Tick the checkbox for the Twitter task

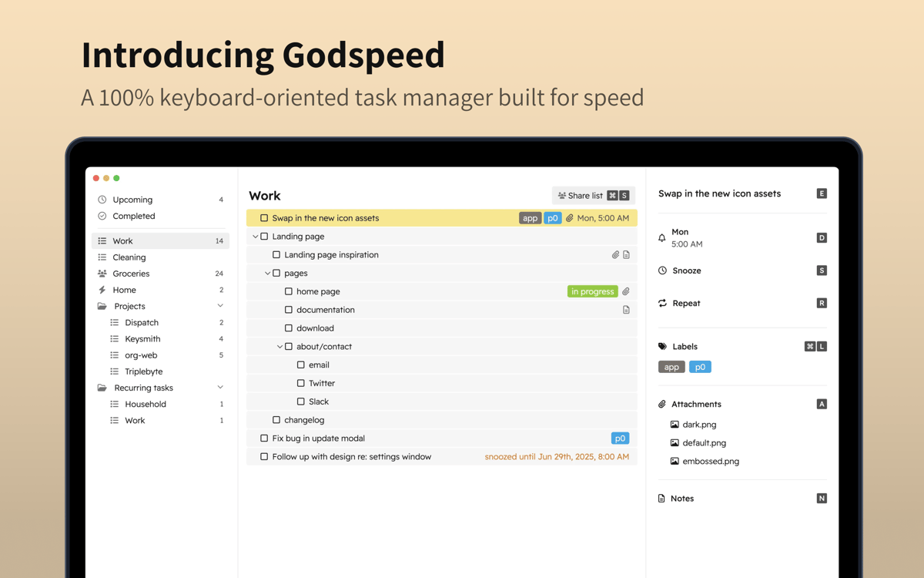click(301, 383)
